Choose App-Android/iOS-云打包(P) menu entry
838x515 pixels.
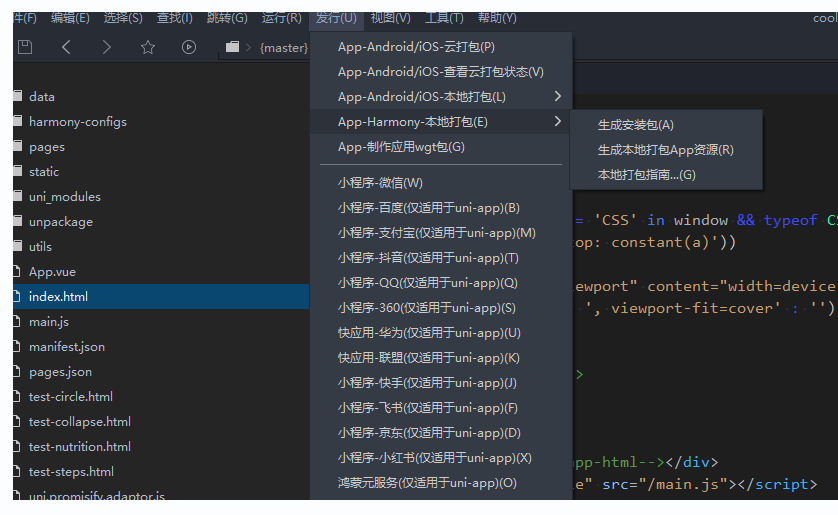click(416, 47)
